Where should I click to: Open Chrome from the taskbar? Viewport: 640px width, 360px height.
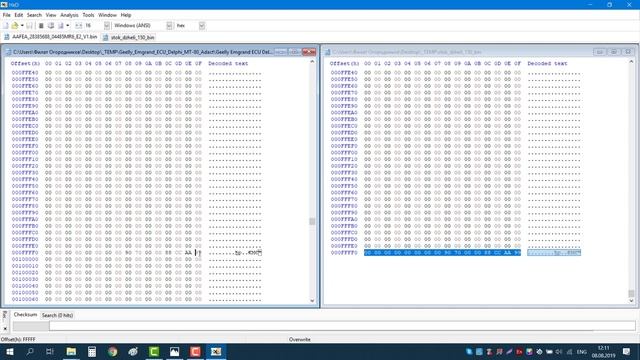113,351
